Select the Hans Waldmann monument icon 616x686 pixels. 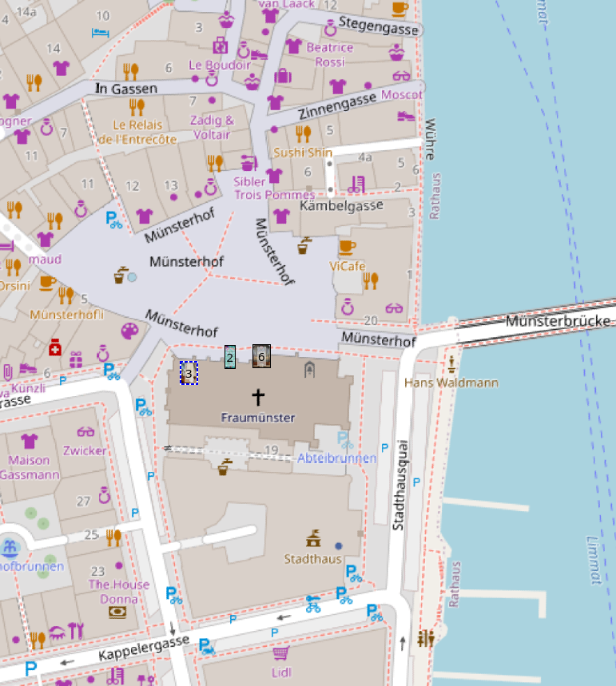(x=451, y=365)
